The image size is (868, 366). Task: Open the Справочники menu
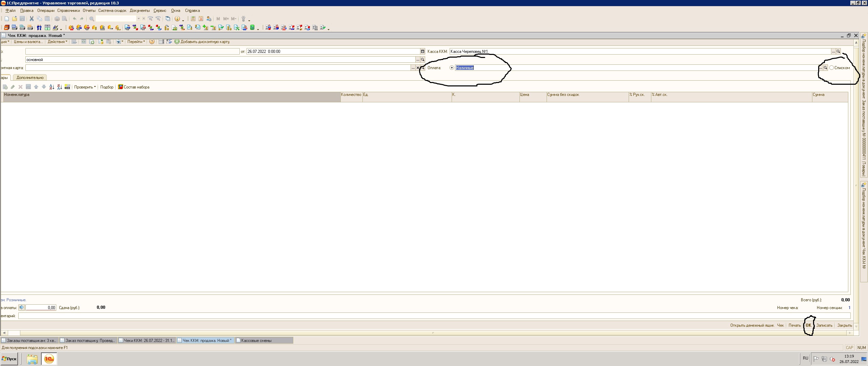(68, 11)
